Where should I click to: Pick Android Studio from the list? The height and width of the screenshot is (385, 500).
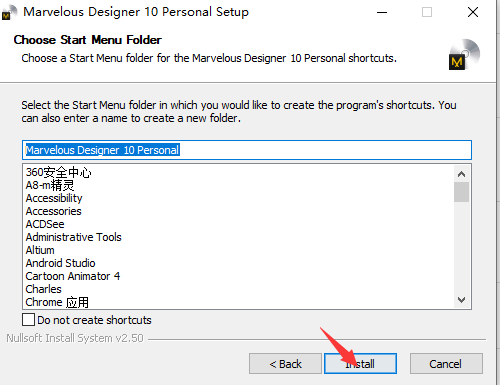pyautogui.click(x=61, y=263)
